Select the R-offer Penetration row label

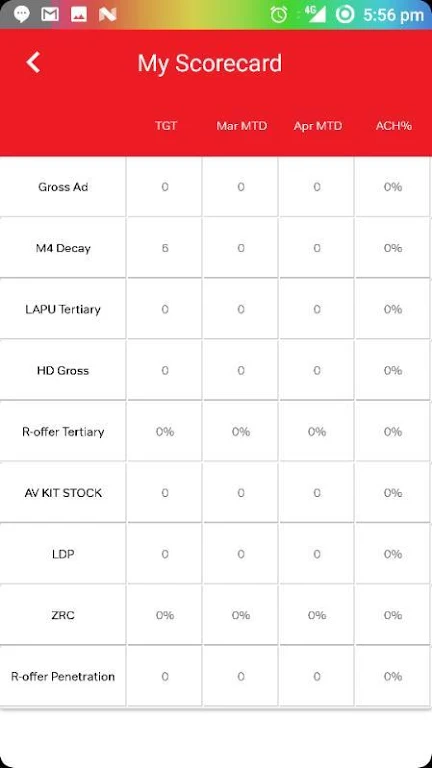click(x=63, y=676)
